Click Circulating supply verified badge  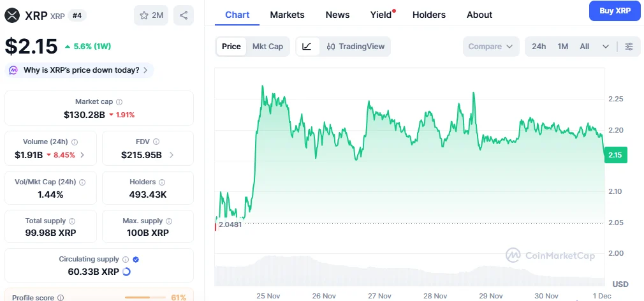pyautogui.click(x=136, y=260)
